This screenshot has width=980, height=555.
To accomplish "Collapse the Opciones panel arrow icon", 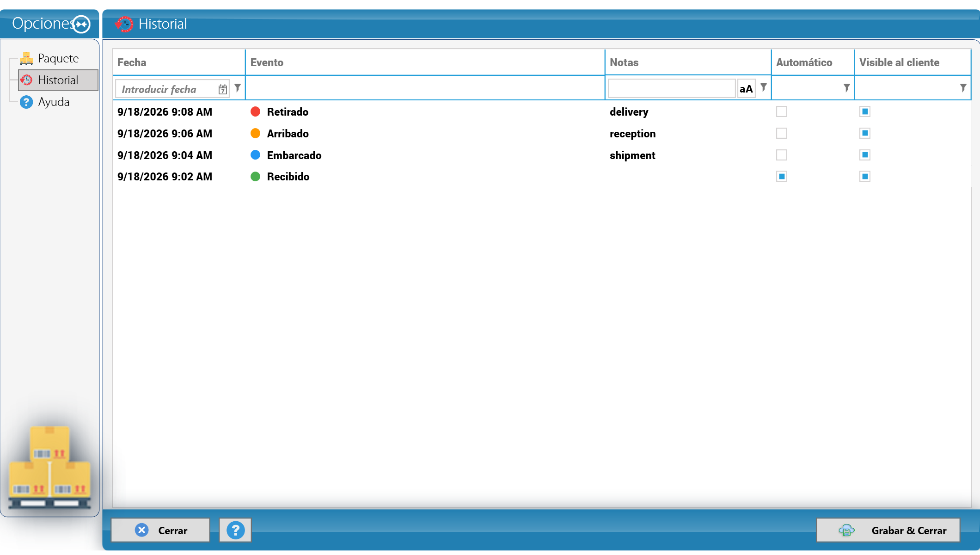I will point(82,24).
